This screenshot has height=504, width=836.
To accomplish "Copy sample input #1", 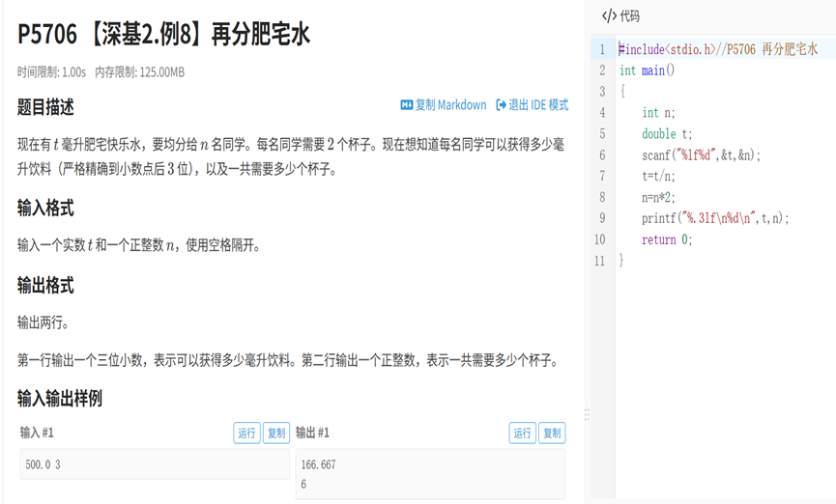I will tap(276, 434).
